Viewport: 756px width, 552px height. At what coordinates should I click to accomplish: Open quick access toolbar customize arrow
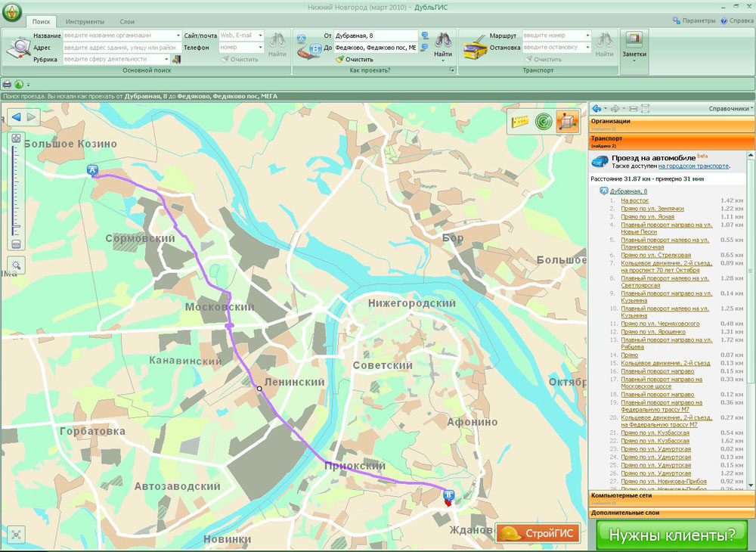[x=28, y=85]
